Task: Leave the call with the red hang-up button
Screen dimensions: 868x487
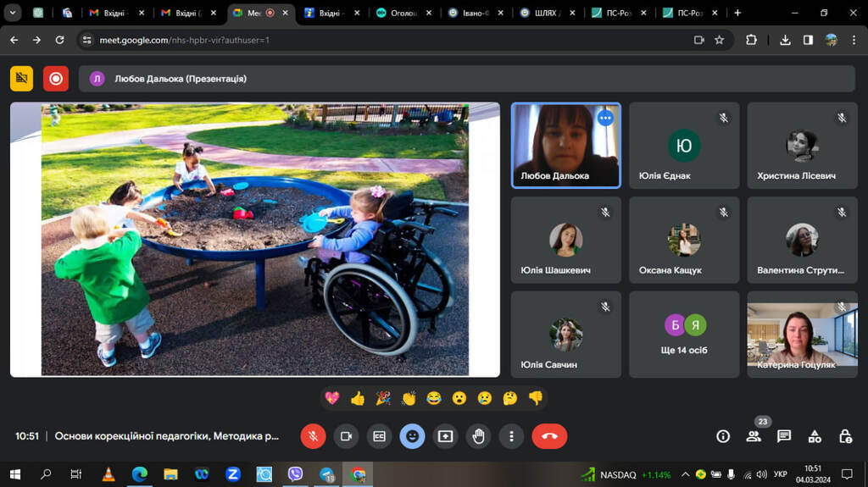Action: tap(549, 436)
